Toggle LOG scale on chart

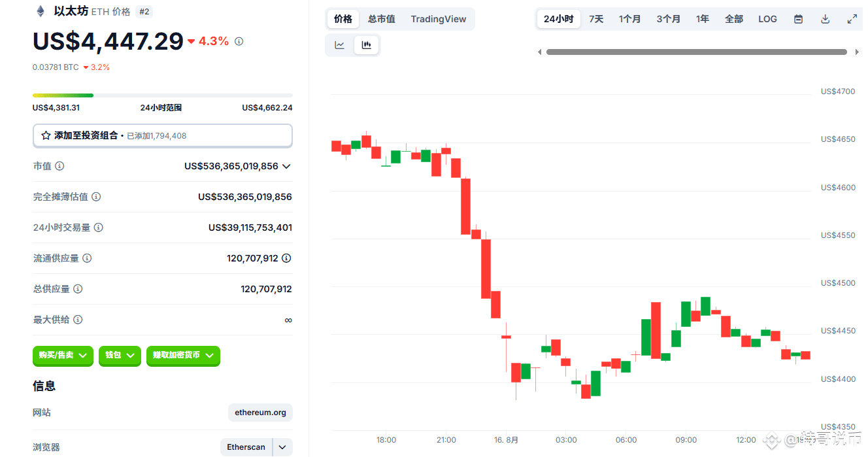coord(768,19)
